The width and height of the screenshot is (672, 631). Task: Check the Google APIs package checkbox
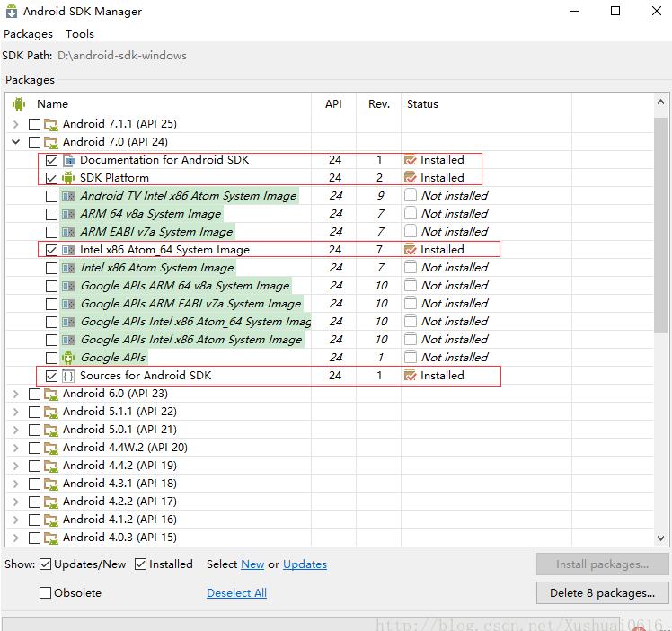coord(51,358)
